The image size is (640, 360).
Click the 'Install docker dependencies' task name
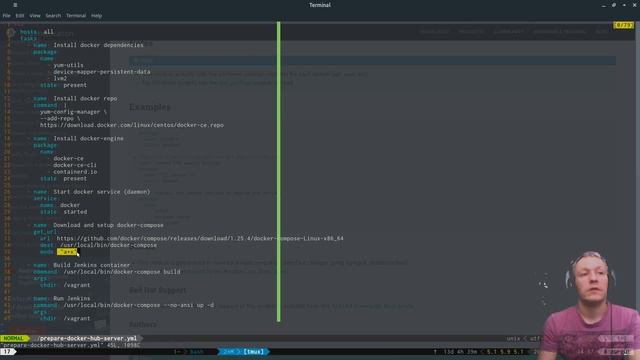pos(98,45)
